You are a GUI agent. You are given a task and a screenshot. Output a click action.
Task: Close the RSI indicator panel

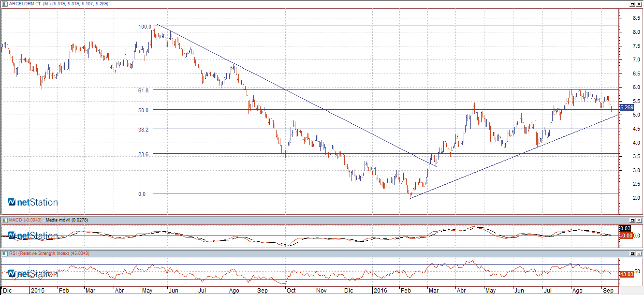click(639, 253)
